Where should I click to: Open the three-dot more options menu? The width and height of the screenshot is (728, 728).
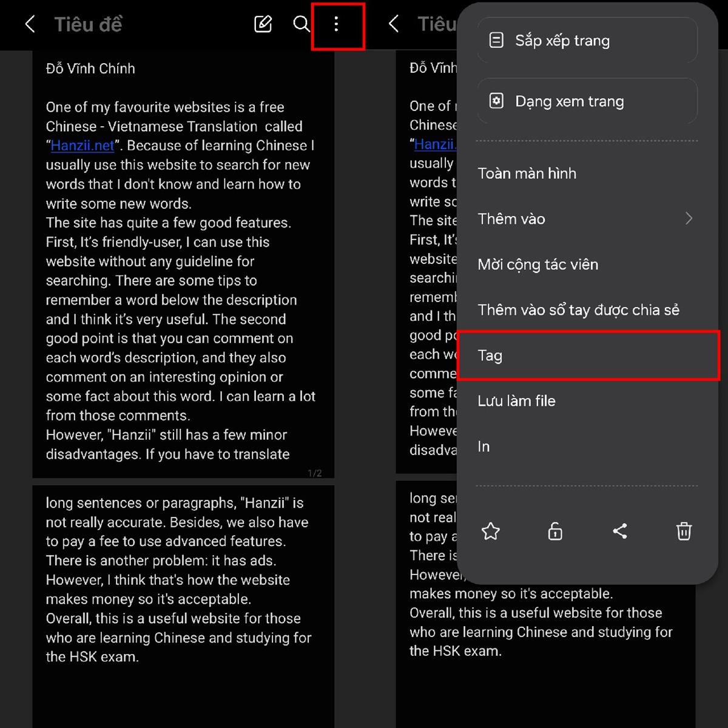337,24
